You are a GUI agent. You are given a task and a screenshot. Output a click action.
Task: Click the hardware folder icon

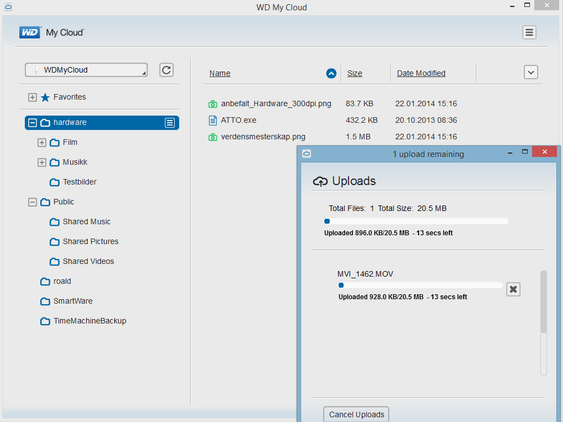45,123
